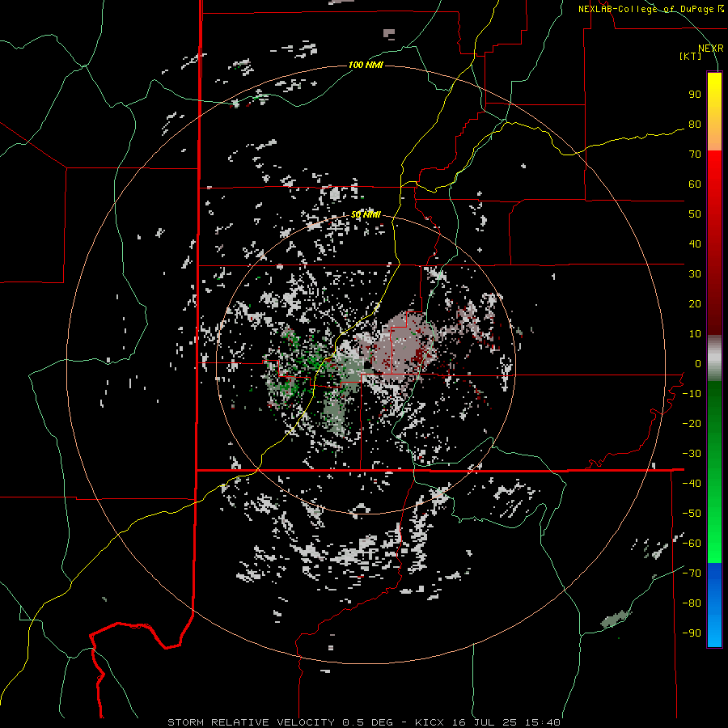Click the -80 value on the velocity scale
728x728 pixels.
click(692, 603)
